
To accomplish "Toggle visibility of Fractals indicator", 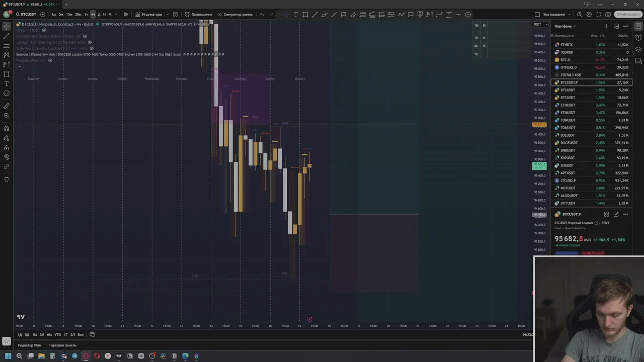I will pyautogui.click(x=50, y=60).
